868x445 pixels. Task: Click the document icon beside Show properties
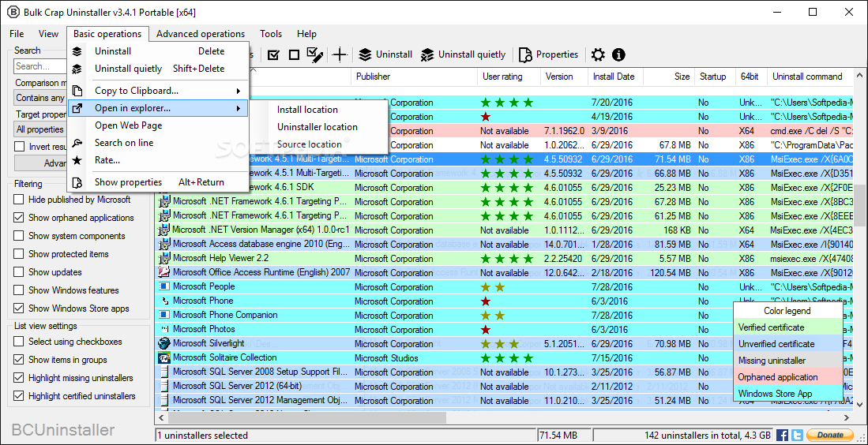pos(77,182)
